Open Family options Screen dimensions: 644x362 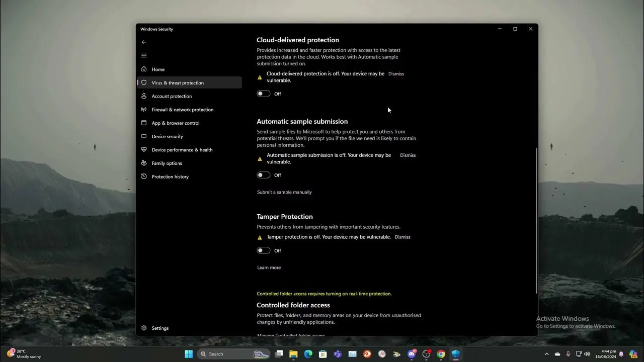167,163
